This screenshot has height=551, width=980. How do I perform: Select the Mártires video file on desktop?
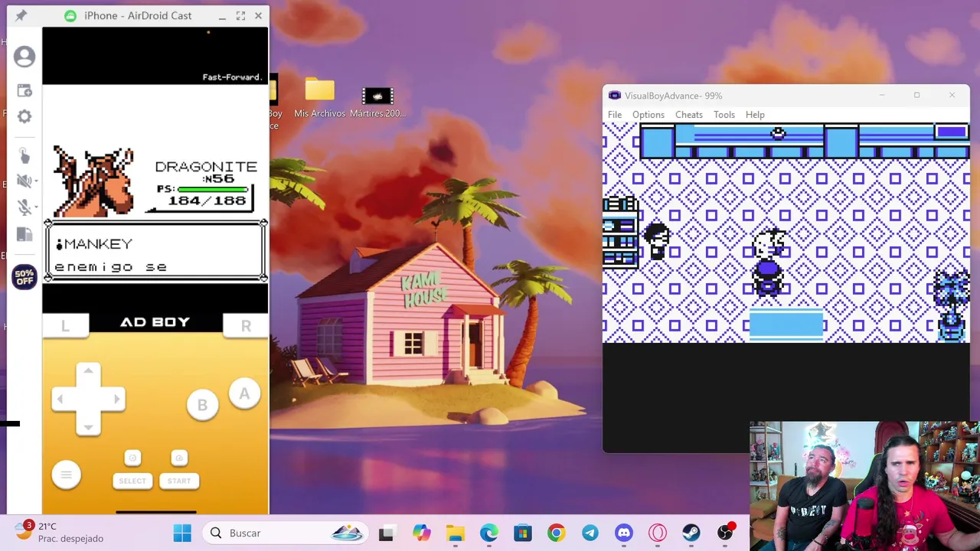tap(377, 102)
